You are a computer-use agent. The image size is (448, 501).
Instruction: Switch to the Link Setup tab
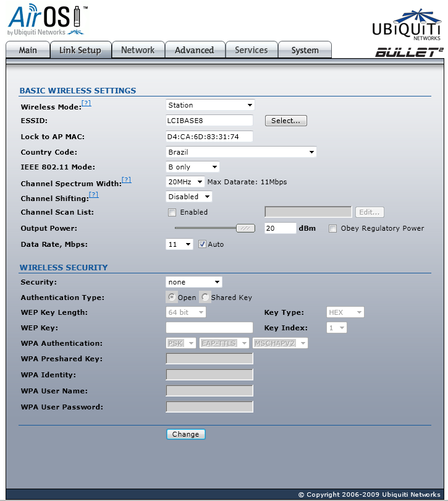coord(80,50)
